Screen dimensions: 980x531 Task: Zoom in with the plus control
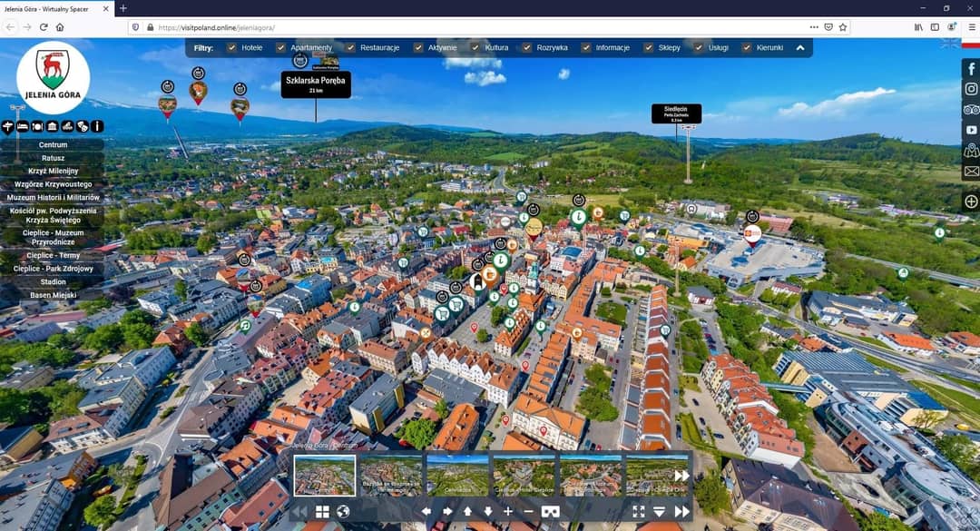[x=508, y=512]
